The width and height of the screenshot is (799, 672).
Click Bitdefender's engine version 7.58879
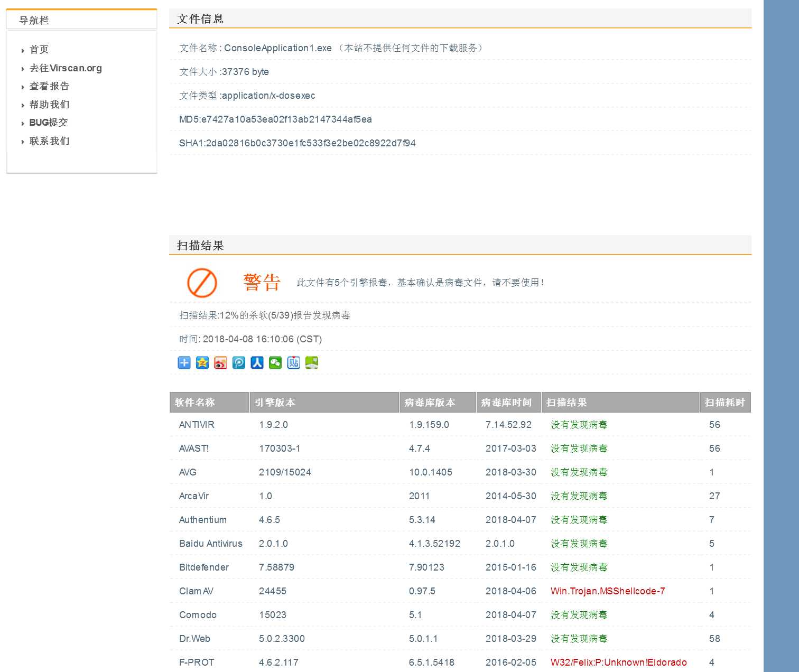coord(276,567)
